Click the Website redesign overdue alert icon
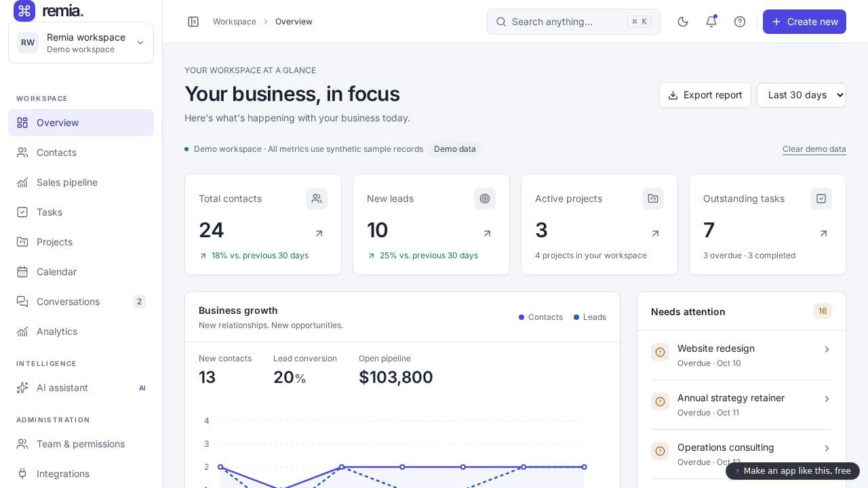The image size is (868, 488). click(660, 352)
